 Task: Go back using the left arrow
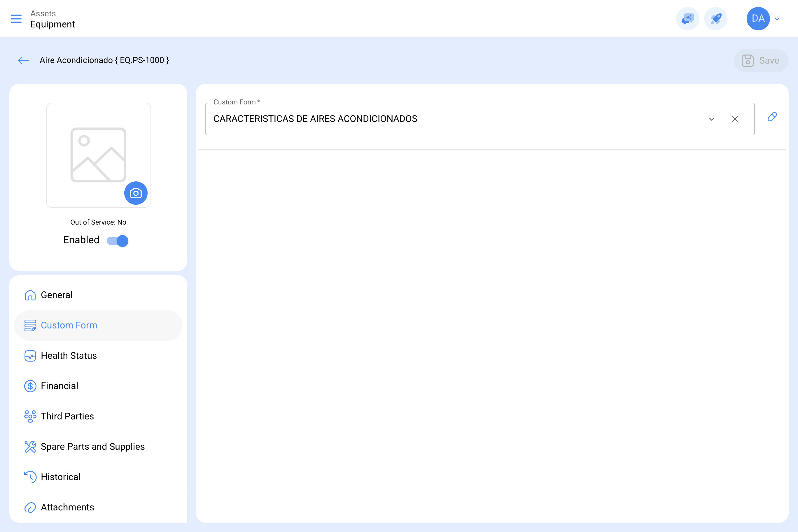23,60
